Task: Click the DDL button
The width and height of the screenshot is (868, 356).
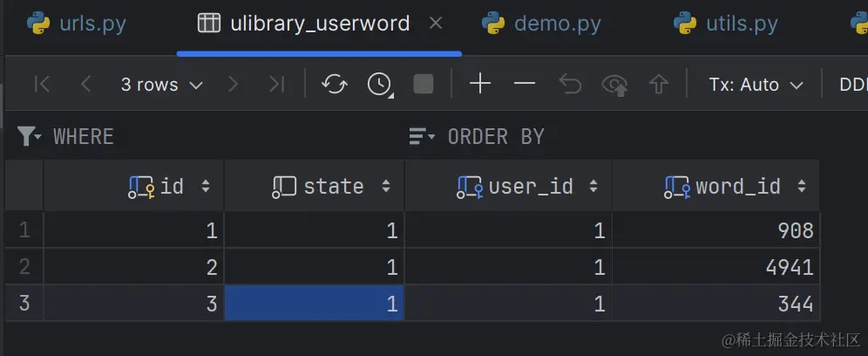Action: click(x=853, y=85)
